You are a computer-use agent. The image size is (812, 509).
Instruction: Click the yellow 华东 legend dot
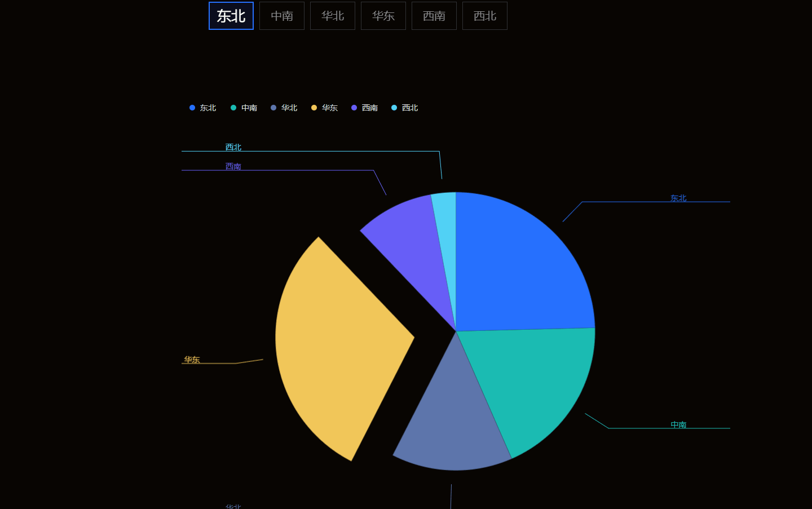click(x=314, y=108)
